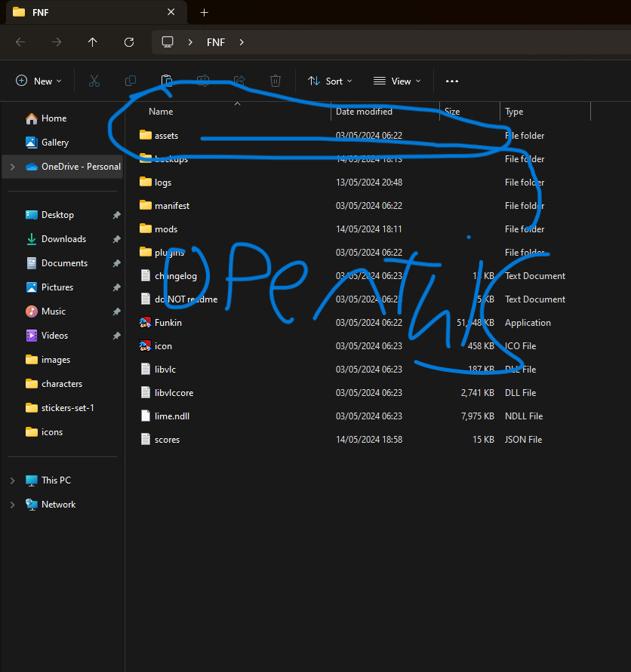This screenshot has width=631, height=672.
Task: Open the Sort dropdown menu
Action: coord(330,81)
